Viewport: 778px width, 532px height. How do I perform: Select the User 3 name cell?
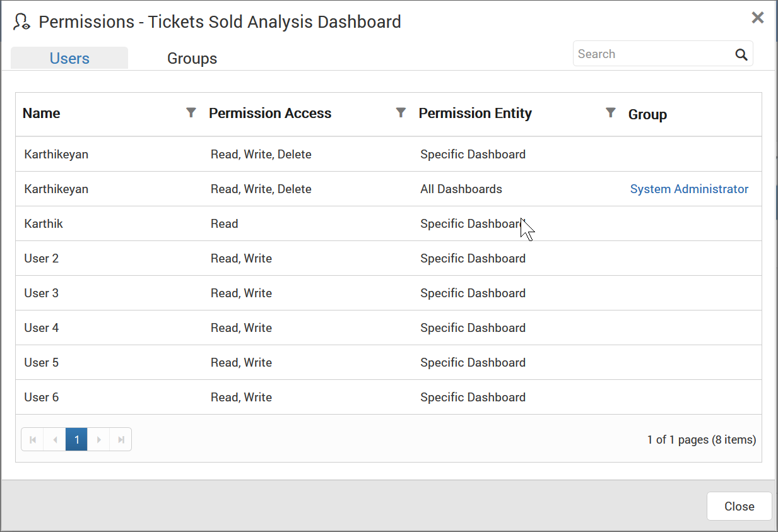coord(42,293)
